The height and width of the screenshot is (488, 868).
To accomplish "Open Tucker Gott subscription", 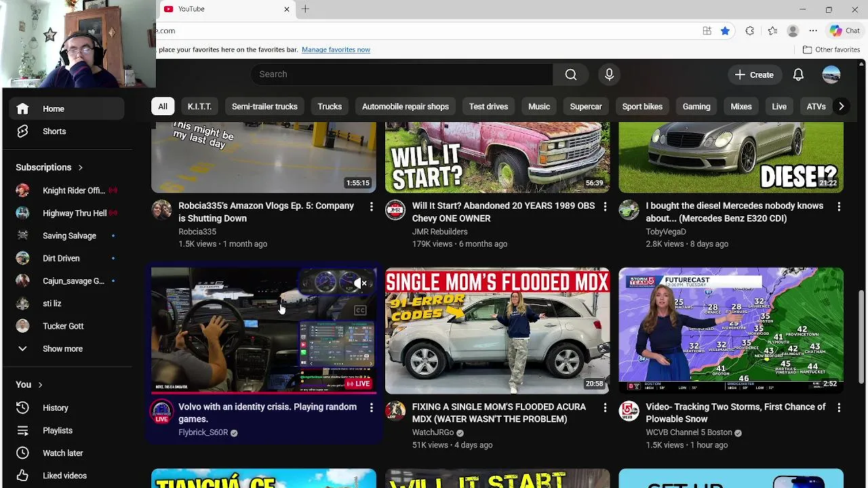I will click(x=66, y=326).
